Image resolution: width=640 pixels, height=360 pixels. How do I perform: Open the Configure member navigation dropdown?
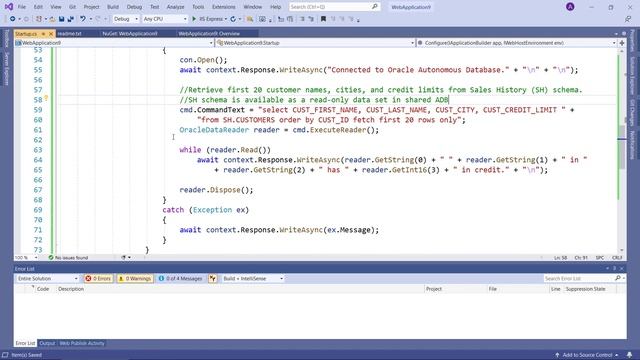[516, 43]
